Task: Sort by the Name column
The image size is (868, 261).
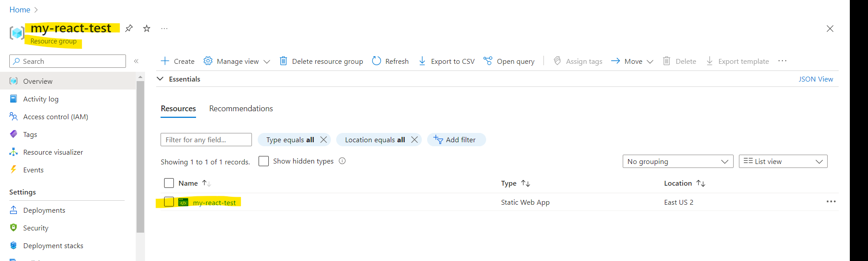Action: tap(195, 183)
